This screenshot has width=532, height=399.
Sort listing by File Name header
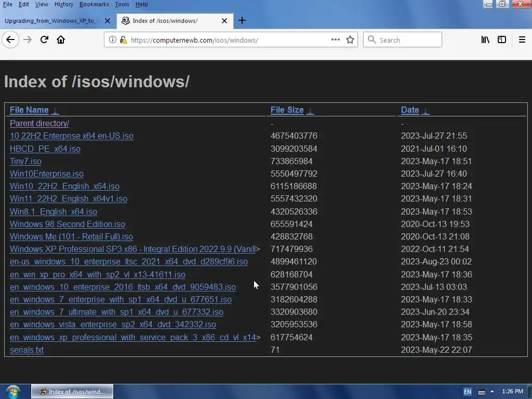pyautogui.click(x=29, y=110)
